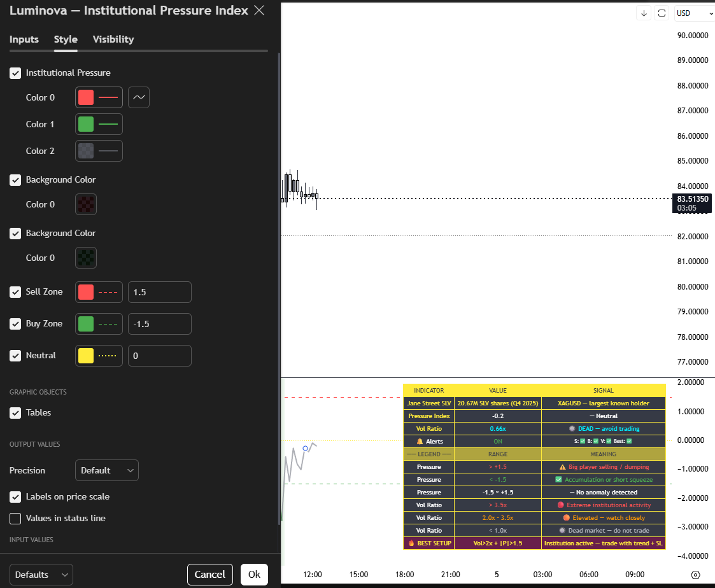Screen dimensions: 715x588
Task: Close the Luminova settings dialog
Action: click(259, 10)
